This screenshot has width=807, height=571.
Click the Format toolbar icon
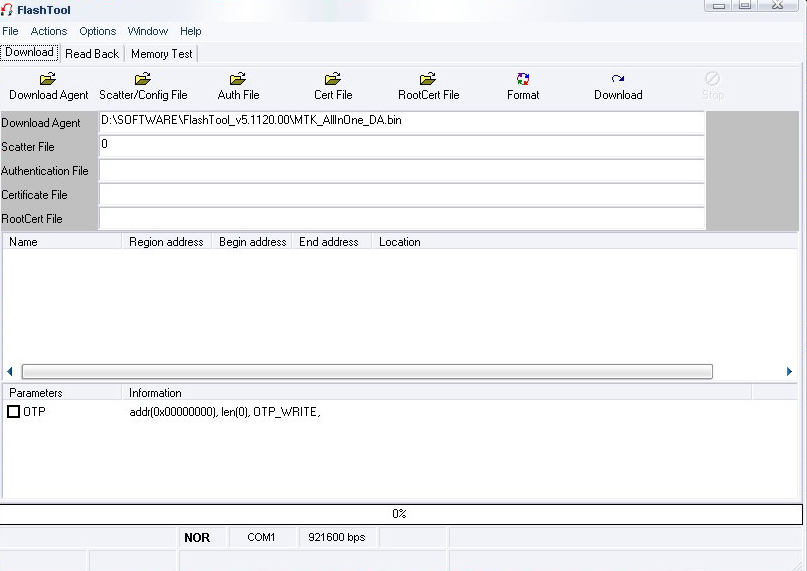click(523, 79)
